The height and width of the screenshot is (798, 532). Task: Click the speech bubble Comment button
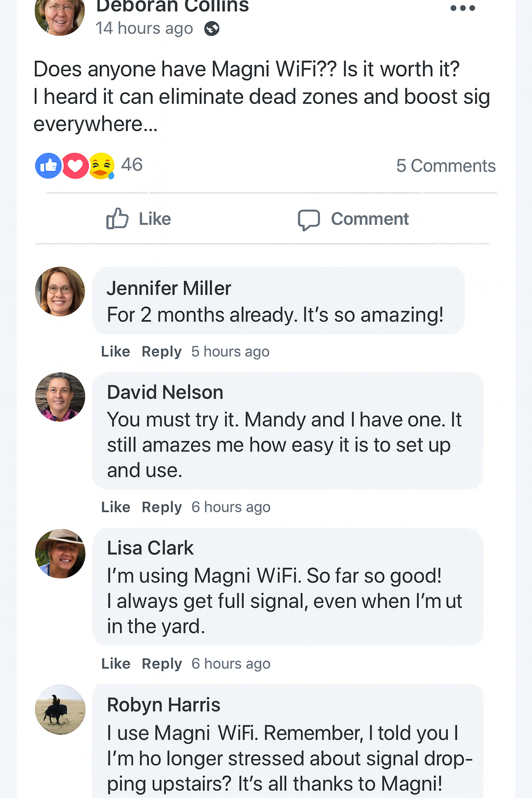pos(353,219)
